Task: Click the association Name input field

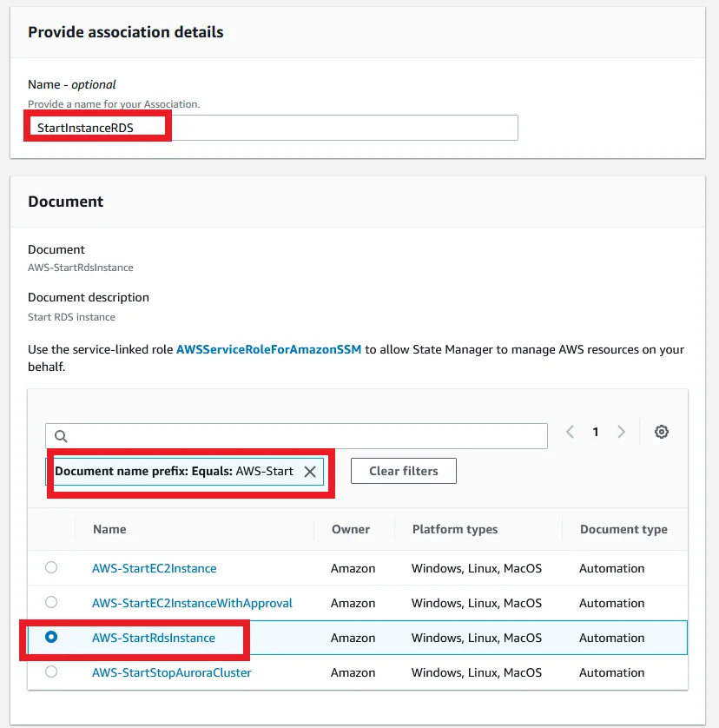Action: [x=273, y=128]
